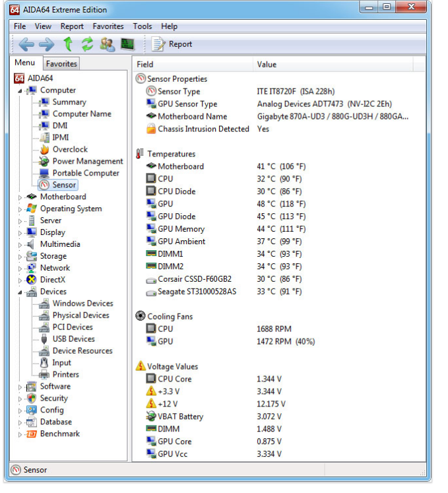
Task: Click the Config tree icon
Action: pos(32,411)
